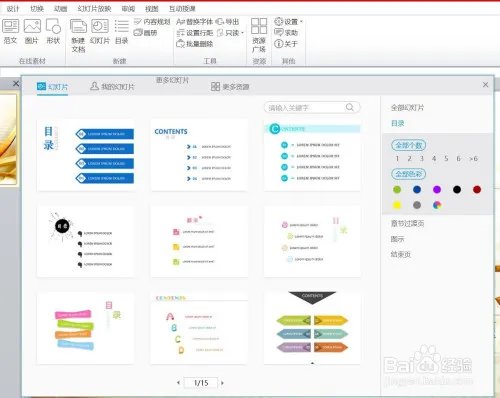Pick the blue color filter
The image size is (500, 398).
pyautogui.click(x=417, y=190)
